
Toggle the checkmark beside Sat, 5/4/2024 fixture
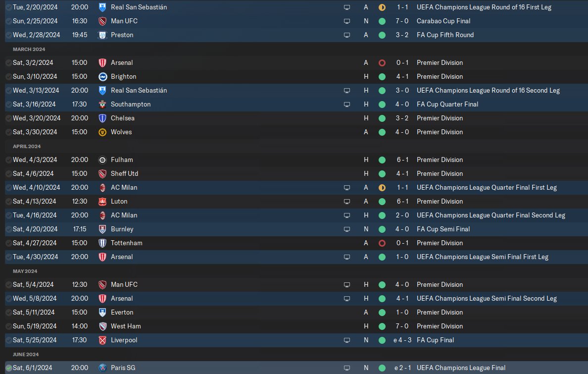[8, 285]
